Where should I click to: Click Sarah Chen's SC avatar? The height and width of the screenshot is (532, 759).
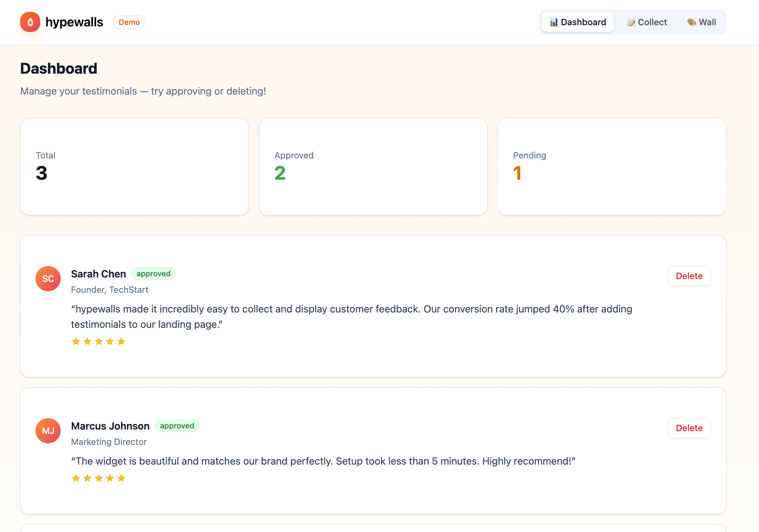[x=48, y=279]
